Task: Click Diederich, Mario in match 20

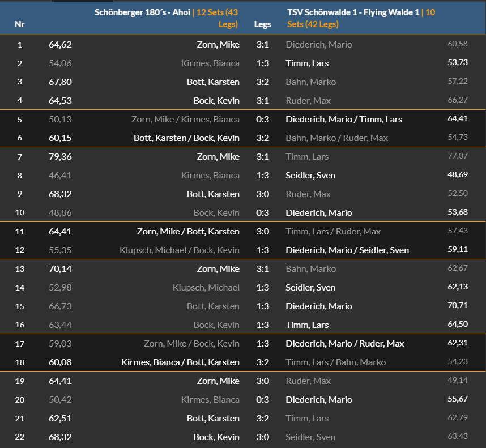Action: tap(319, 400)
